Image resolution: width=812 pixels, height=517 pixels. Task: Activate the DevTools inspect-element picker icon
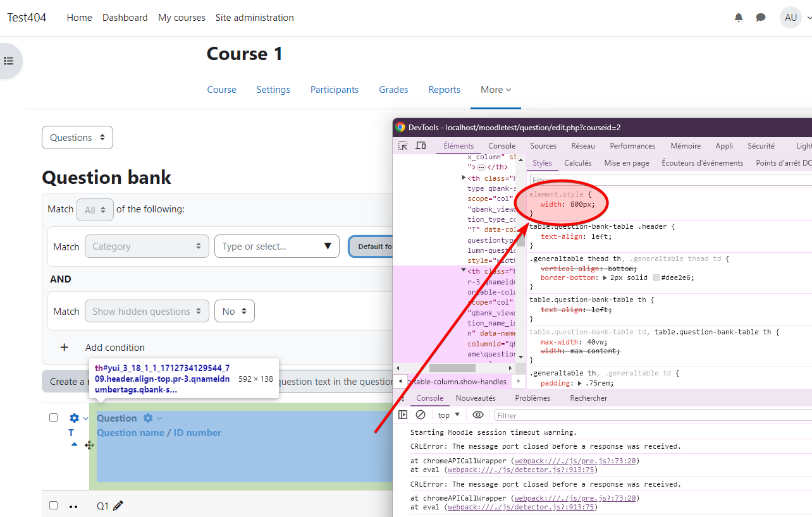tap(403, 145)
